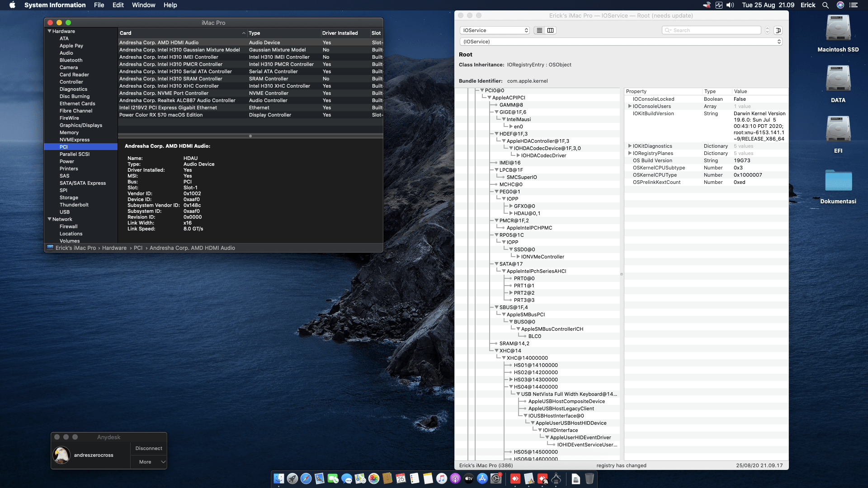The image size is (868, 488).
Task: Switch IORegistry view to column mode
Action: (x=550, y=30)
